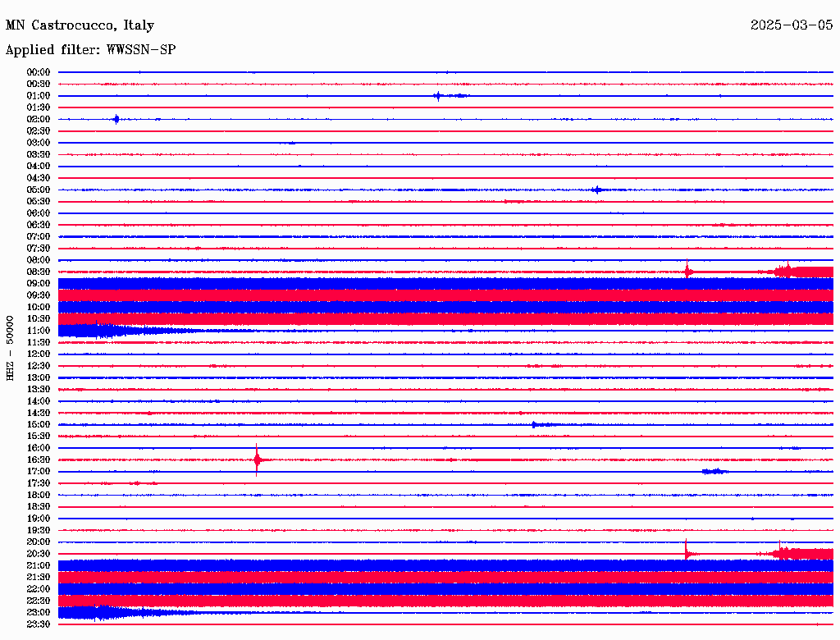
Task: Click the red spike on the 16:30 trace
Action: point(257,460)
